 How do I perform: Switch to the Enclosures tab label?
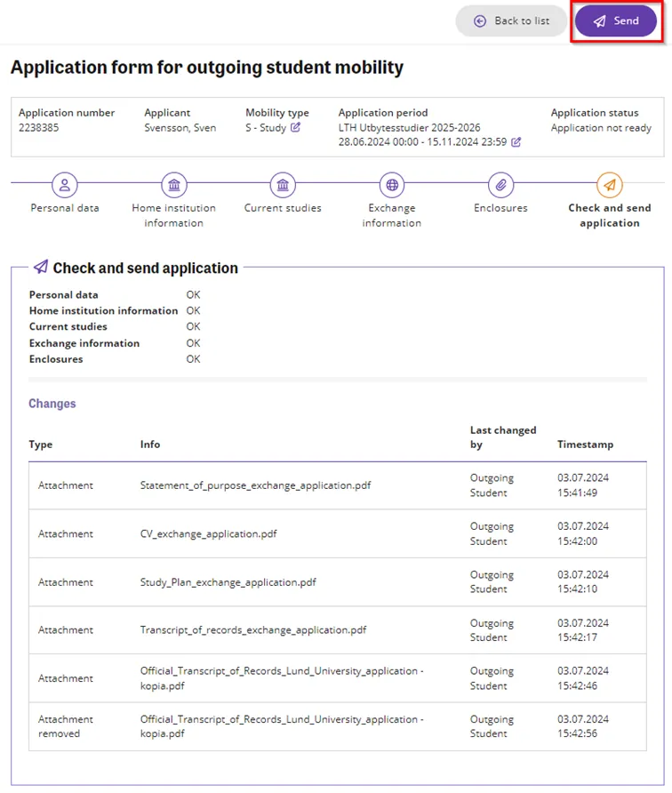(500, 208)
